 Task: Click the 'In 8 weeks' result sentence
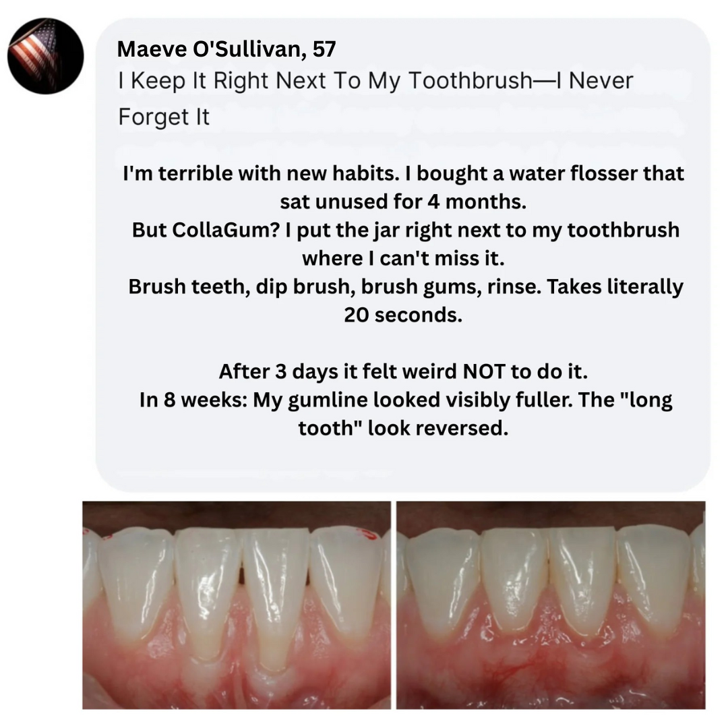[x=405, y=400]
